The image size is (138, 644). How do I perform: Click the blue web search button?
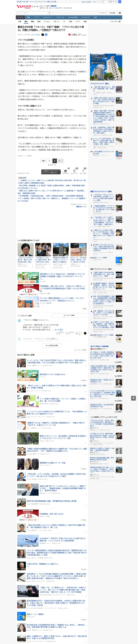pos(120,2)
